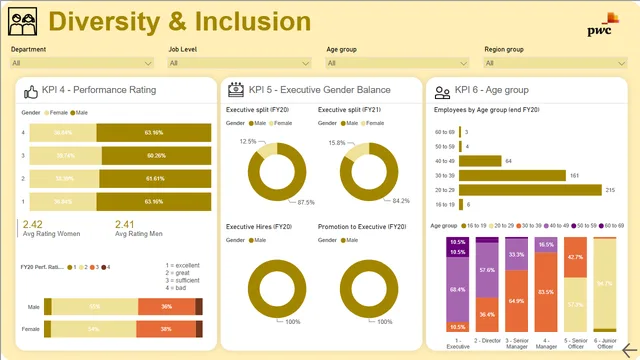Screen dimensions: 640x360
Task: Click the KPI 4 - Performance Rating title
Action: [99, 90]
